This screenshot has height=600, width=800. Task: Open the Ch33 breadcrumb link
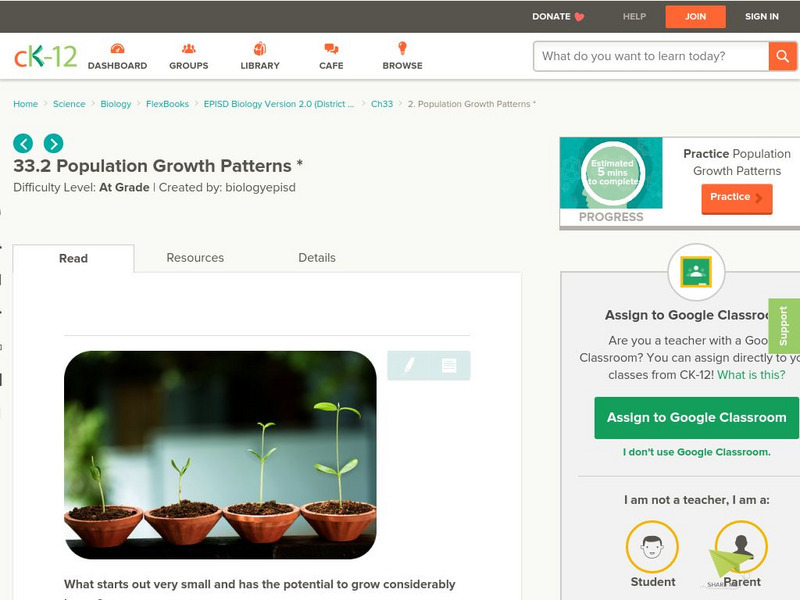point(382,104)
